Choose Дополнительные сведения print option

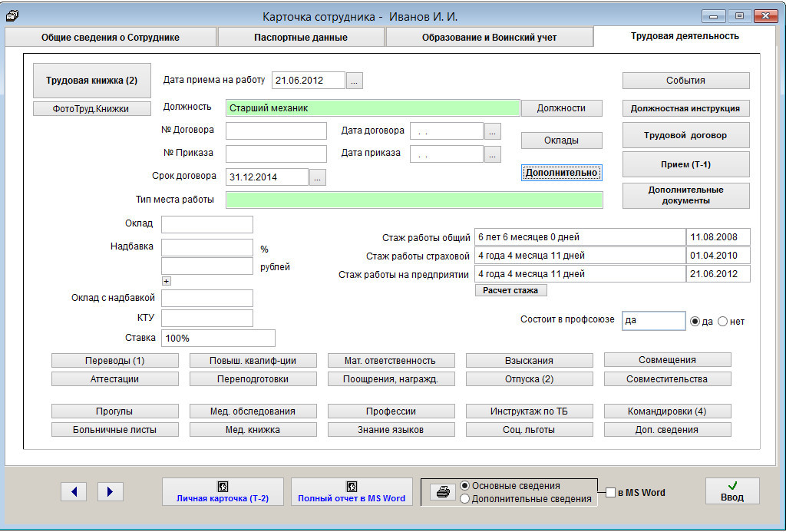[464, 499]
